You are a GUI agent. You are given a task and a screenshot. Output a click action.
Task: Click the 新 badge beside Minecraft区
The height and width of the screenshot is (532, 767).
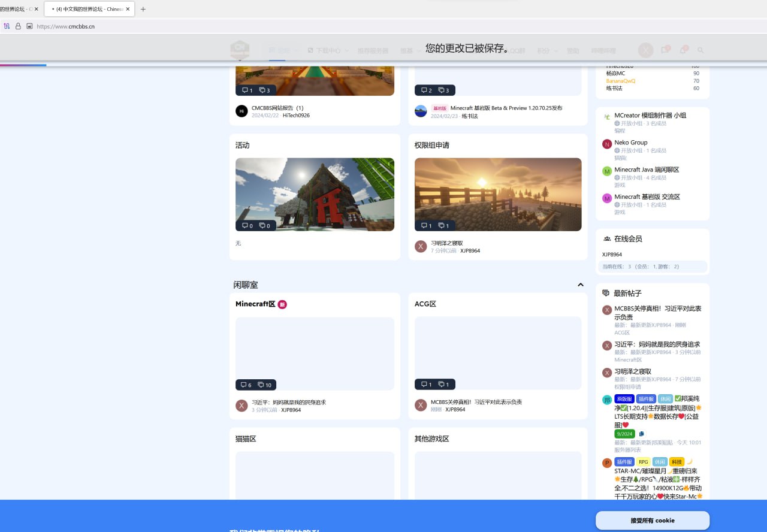pos(282,304)
